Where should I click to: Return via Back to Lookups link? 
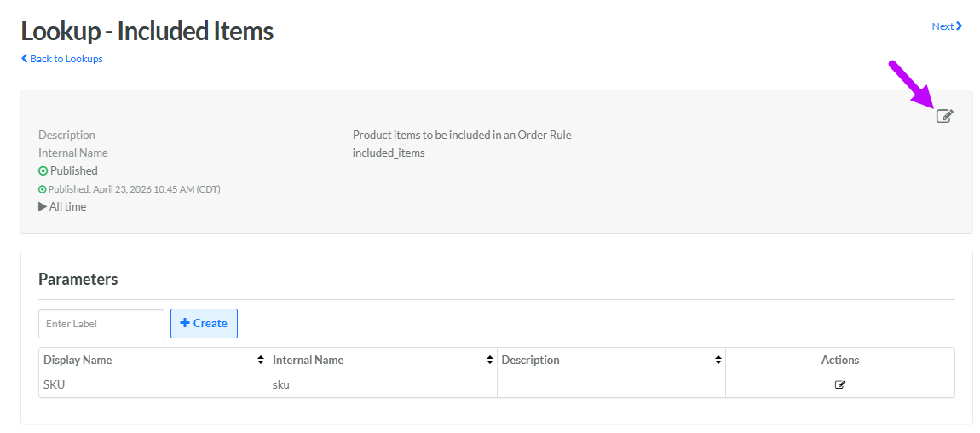[66, 59]
